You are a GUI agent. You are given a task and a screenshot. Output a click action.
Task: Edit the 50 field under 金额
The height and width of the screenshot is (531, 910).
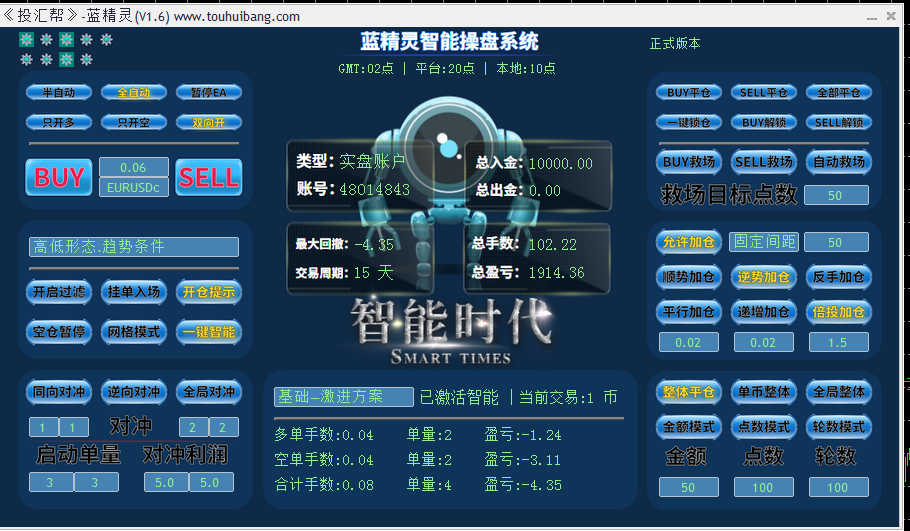[689, 487]
